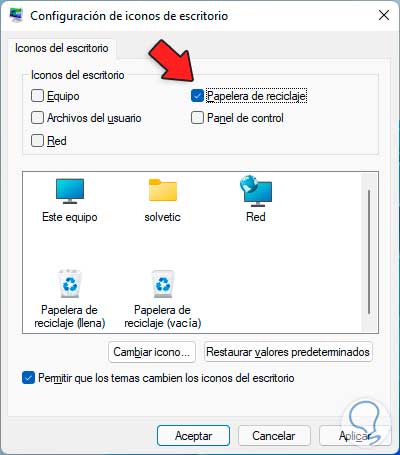Close the desktop icon settings dialog
The width and height of the screenshot is (400, 455).
[384, 15]
